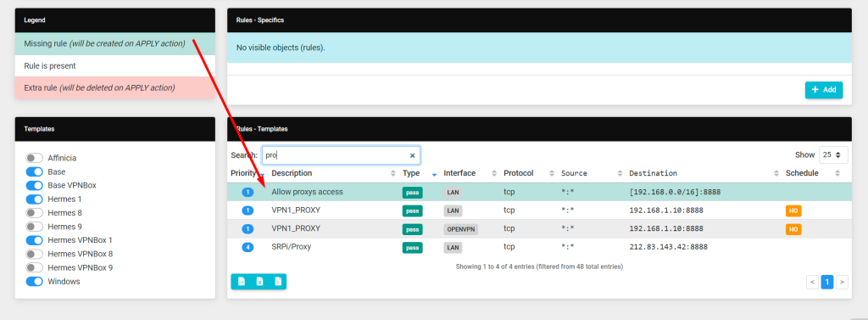Viewport: 868px width, 320px height.
Task: Sort by Interface column arrows
Action: pos(494,174)
